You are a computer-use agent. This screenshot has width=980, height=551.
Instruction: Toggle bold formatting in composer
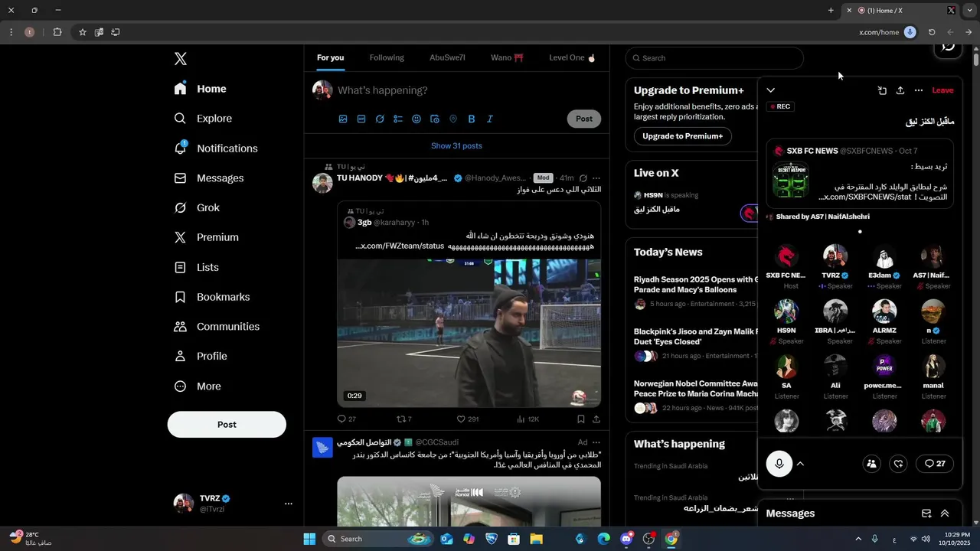(472, 119)
